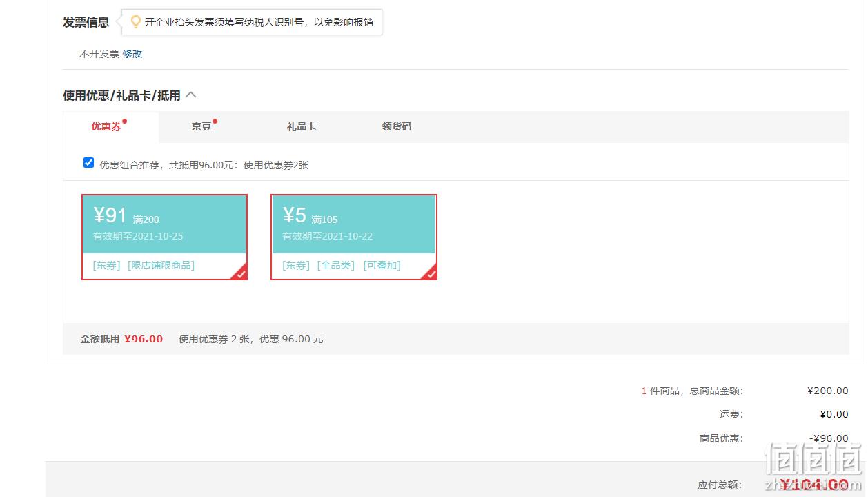
Task: Open the 京豆 tab
Action: pos(201,126)
